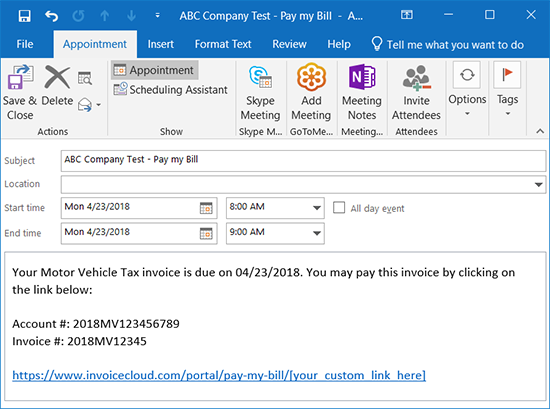Open the Location dropdown arrow
Image resolution: width=550 pixels, height=409 pixels.
click(538, 185)
